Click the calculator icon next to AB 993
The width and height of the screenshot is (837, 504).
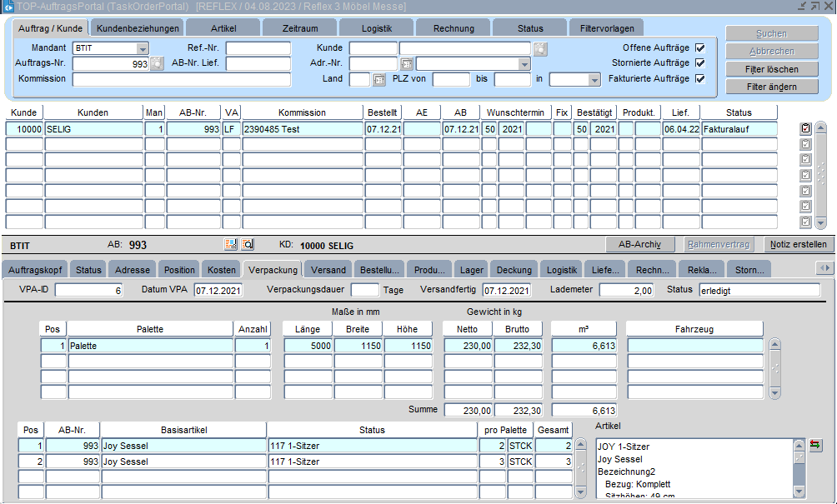(x=232, y=244)
